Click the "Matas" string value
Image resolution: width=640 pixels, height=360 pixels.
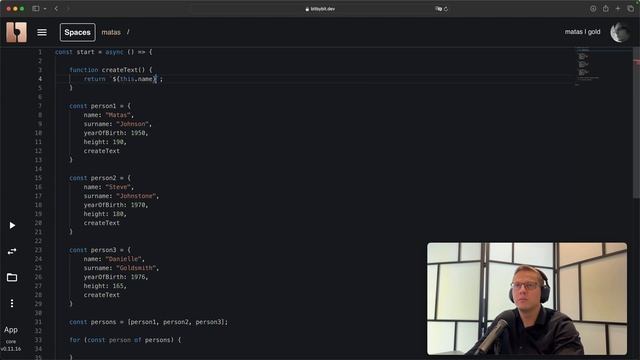click(x=118, y=115)
